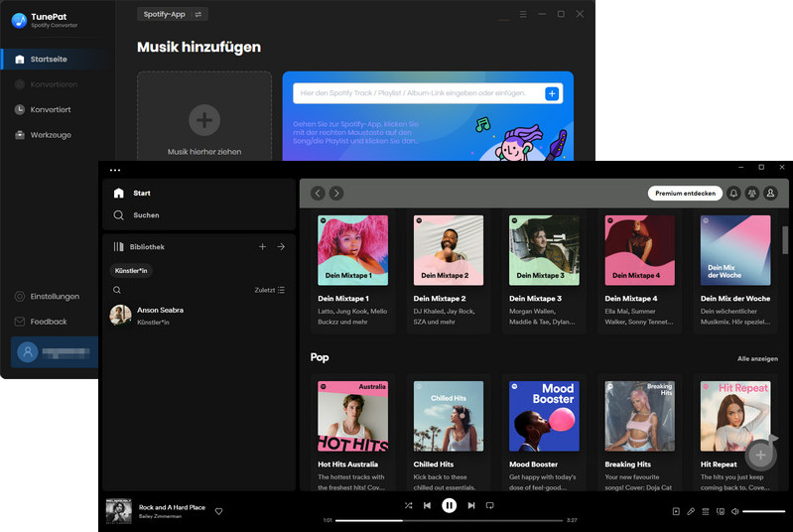
Task: Skip to previous track
Action: 428,505
